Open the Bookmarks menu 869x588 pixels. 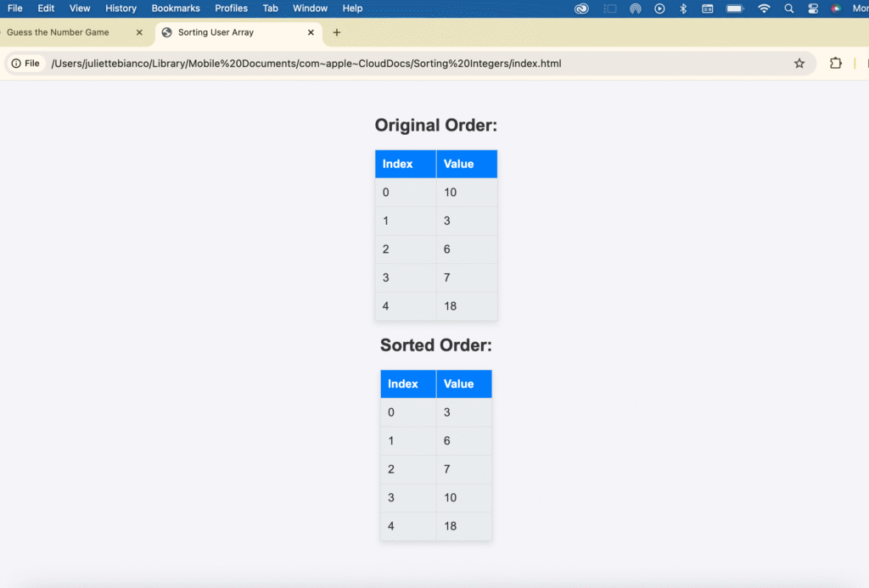pyautogui.click(x=176, y=8)
